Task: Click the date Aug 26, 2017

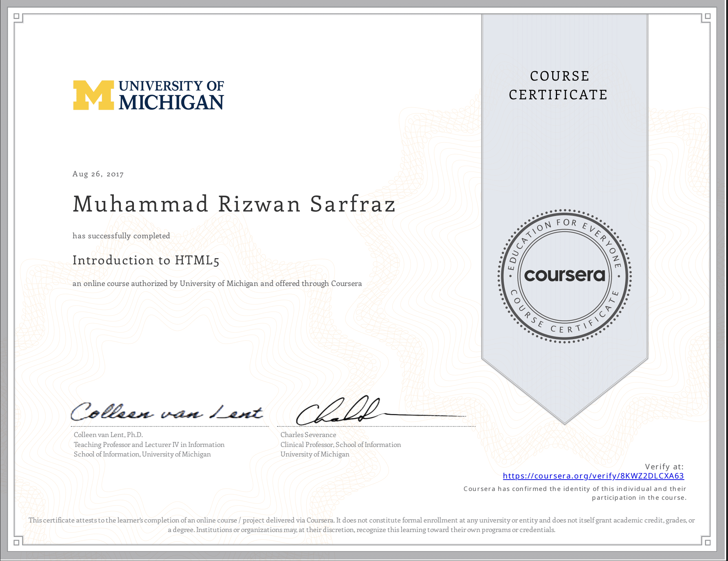Action: click(x=98, y=174)
